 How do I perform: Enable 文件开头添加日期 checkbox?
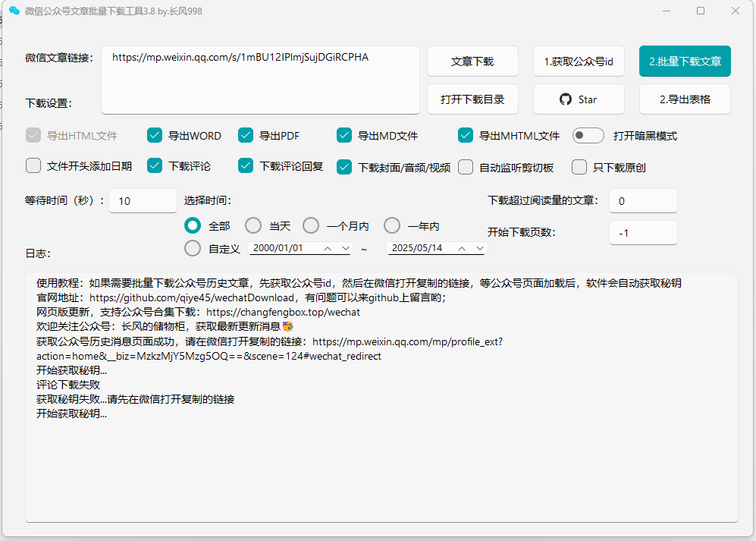(33, 166)
